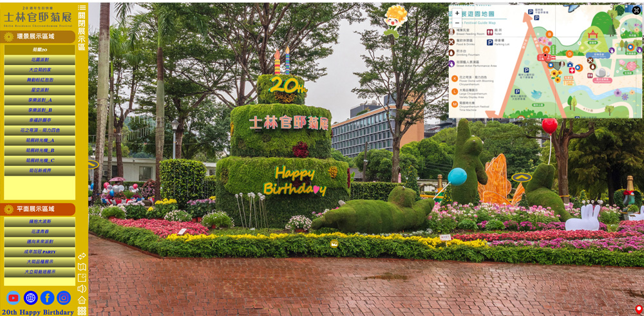Select 星空派對 scene item
This screenshot has height=316, width=644.
click(x=40, y=90)
